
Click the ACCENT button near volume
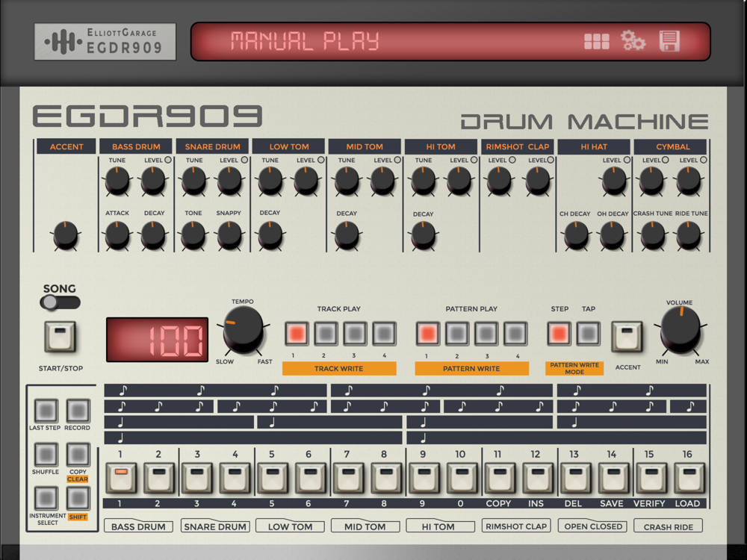[x=627, y=337]
